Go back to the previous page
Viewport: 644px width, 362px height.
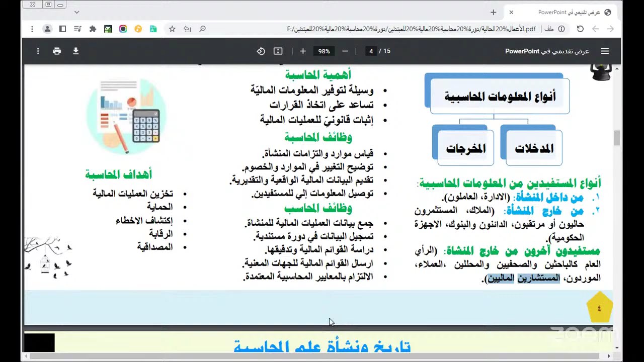click(x=595, y=29)
